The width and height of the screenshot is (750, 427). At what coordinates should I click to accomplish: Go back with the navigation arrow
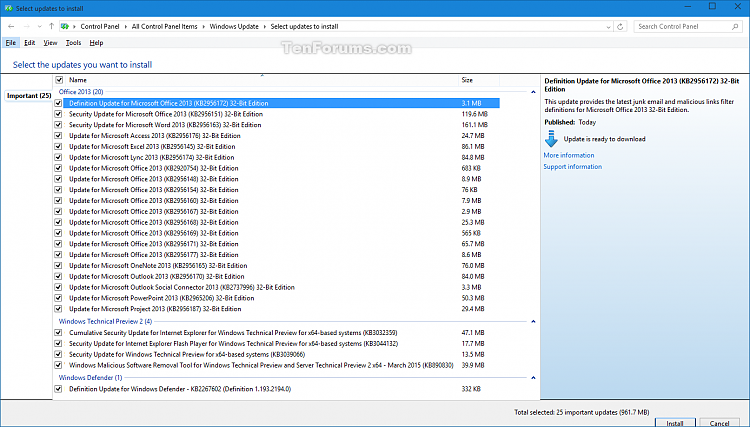point(11,27)
